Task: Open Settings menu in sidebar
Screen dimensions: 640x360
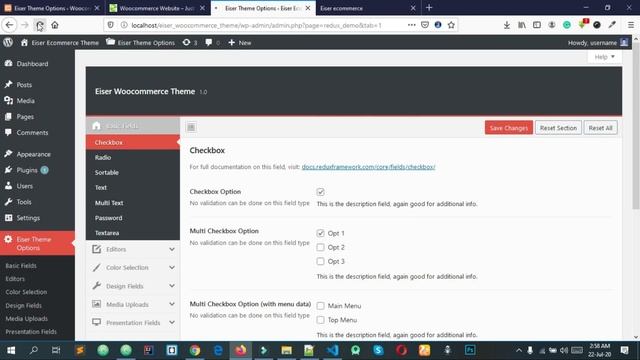Action: point(23,218)
